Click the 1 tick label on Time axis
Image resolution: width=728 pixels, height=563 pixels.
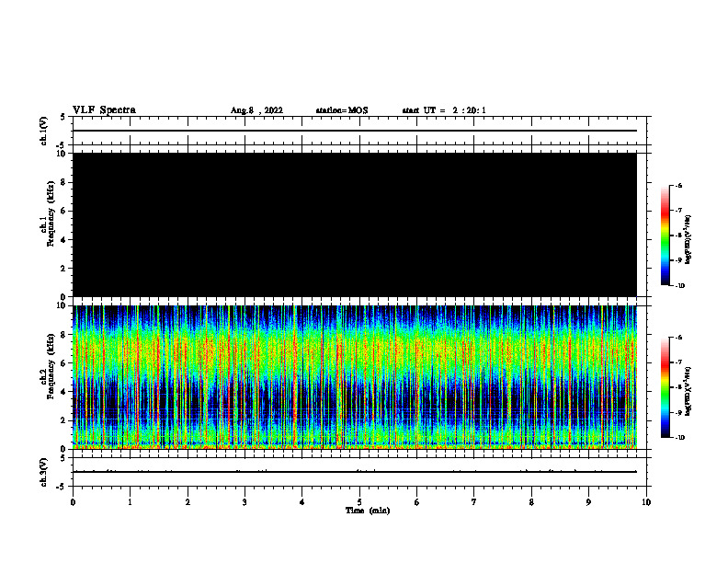pyautogui.click(x=130, y=502)
